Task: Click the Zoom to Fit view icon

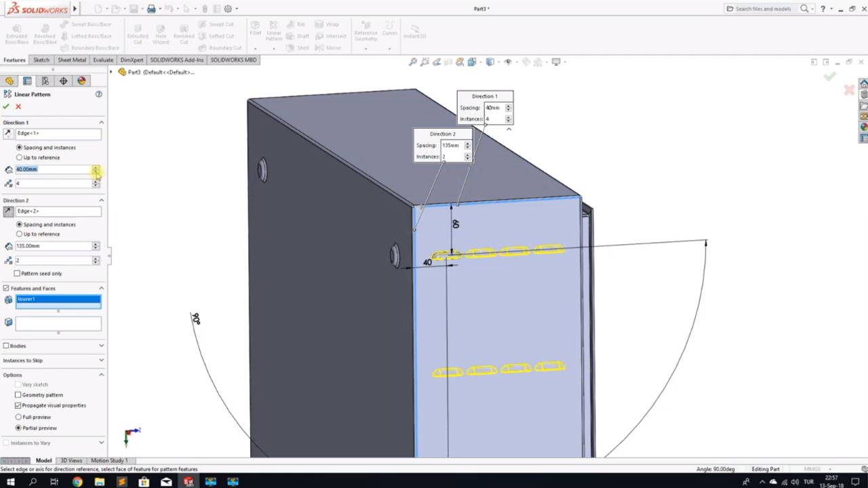Action: pos(413,62)
